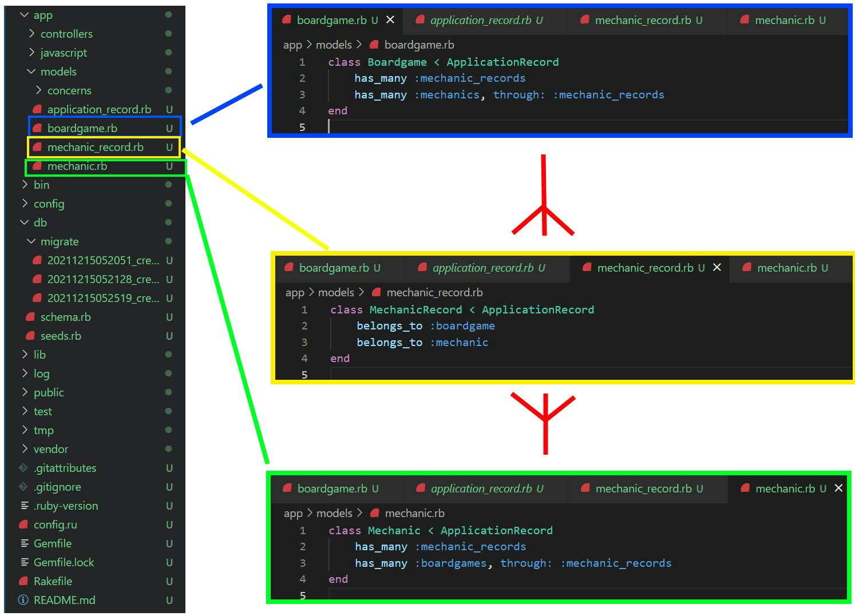Open the Gemfile.lock entry
Screen dimensions: 855x616
click(x=64, y=562)
